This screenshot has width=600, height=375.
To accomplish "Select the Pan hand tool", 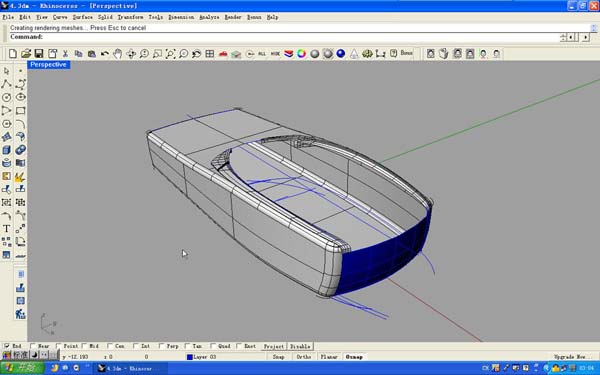I will (117, 54).
